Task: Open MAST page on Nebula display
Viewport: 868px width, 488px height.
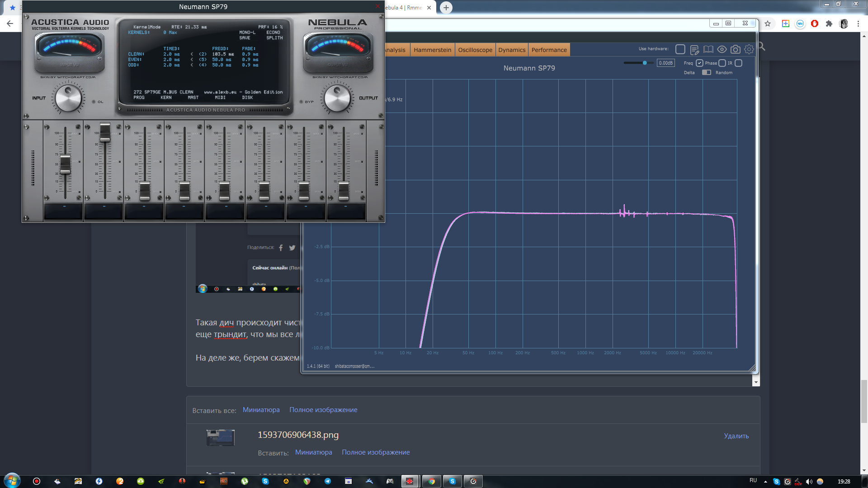Action: (193, 98)
